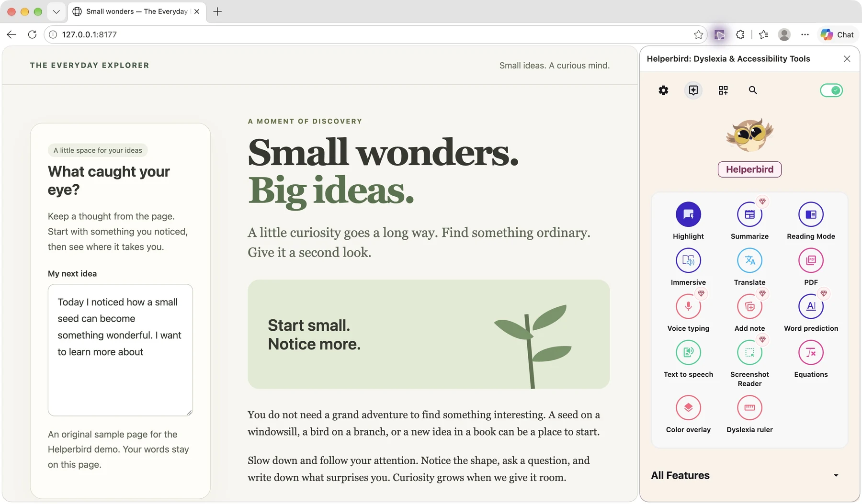This screenshot has width=862, height=504.
Task: Click the Start small plant banner
Action: click(x=429, y=334)
